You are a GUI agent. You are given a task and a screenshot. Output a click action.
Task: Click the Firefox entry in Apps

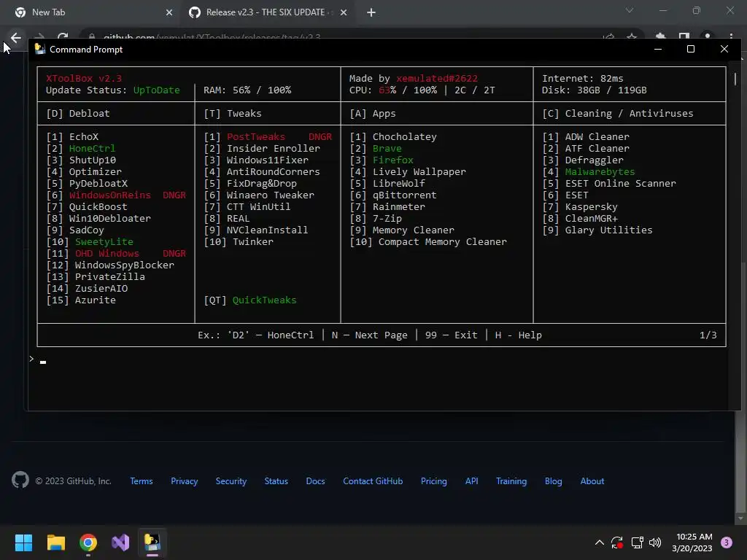tap(393, 160)
